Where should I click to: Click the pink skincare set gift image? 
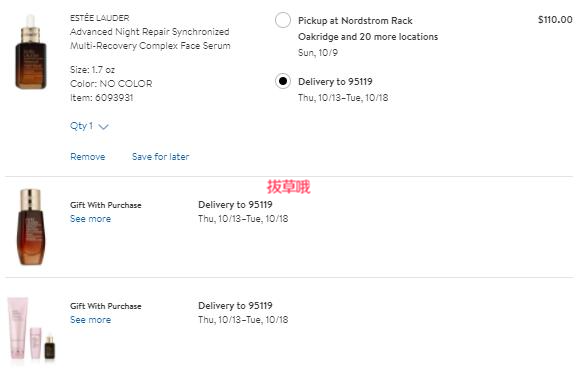pyautogui.click(x=32, y=328)
